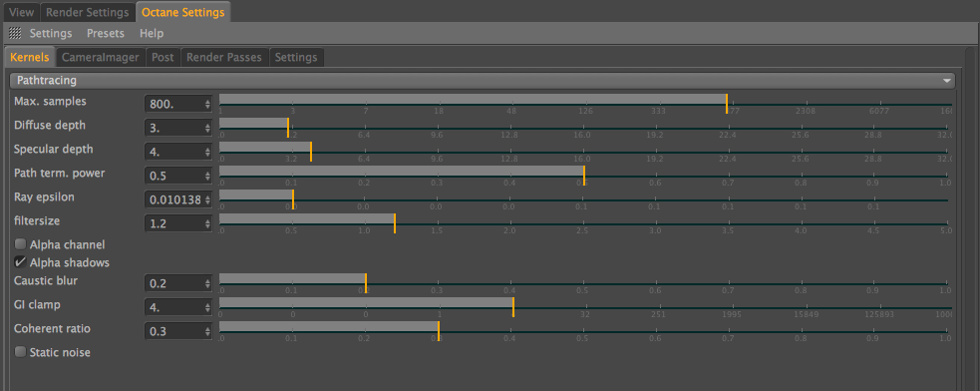Click the GI clamp stepper arrows

coord(207,307)
